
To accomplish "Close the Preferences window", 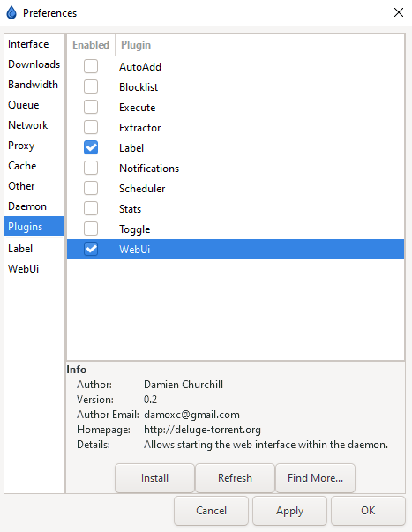I will (x=399, y=12).
